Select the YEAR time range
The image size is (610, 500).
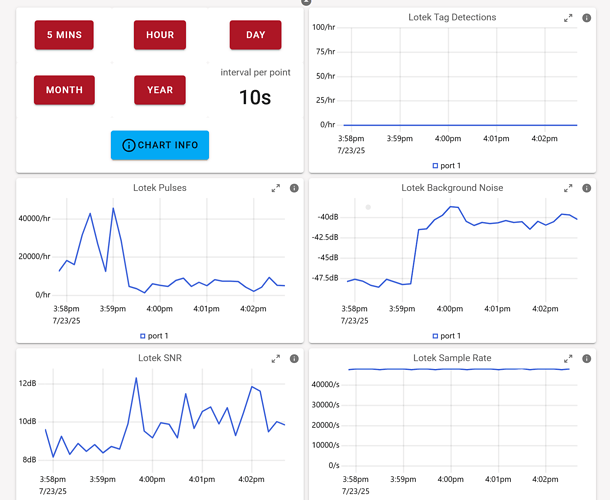160,90
